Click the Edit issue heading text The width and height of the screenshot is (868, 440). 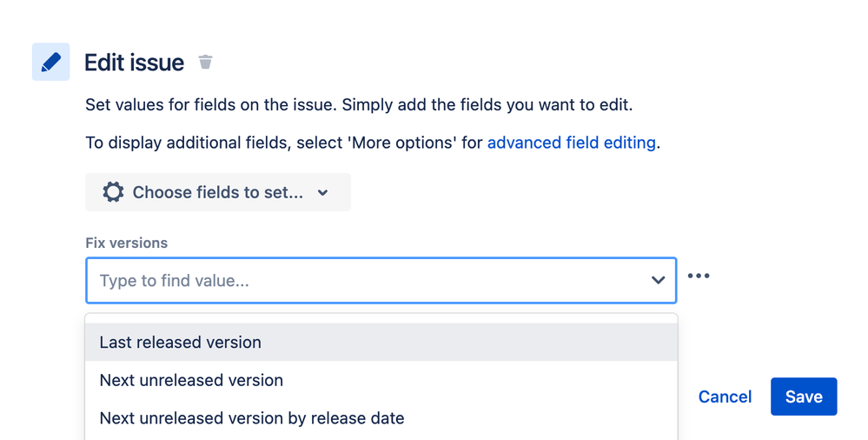(134, 63)
